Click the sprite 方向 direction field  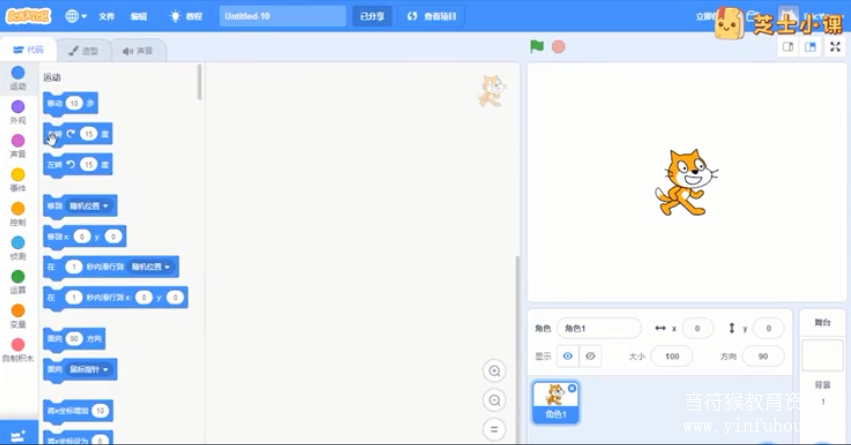(x=763, y=357)
